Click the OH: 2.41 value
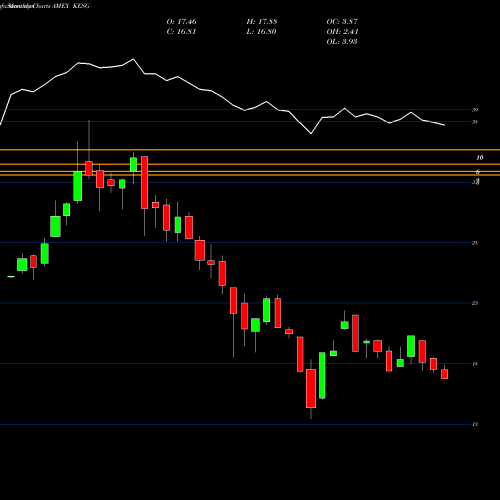500x500 pixels. tap(342, 32)
